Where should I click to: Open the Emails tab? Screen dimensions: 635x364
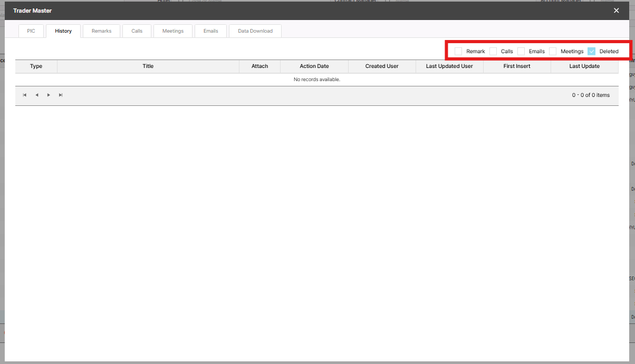(x=210, y=31)
